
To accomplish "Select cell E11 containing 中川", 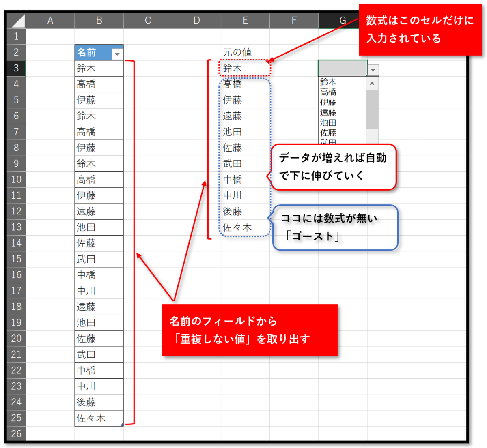I will (245, 195).
